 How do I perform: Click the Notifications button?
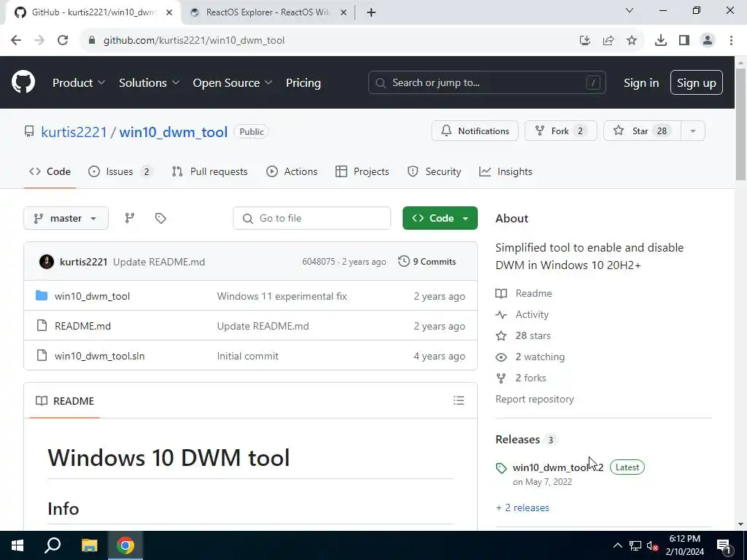(x=475, y=131)
